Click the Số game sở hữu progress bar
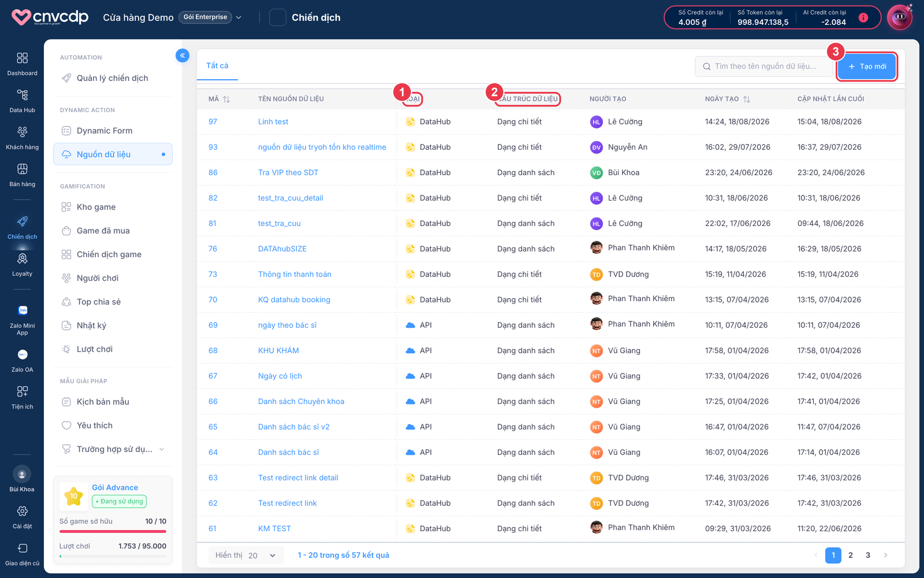 pos(113,531)
